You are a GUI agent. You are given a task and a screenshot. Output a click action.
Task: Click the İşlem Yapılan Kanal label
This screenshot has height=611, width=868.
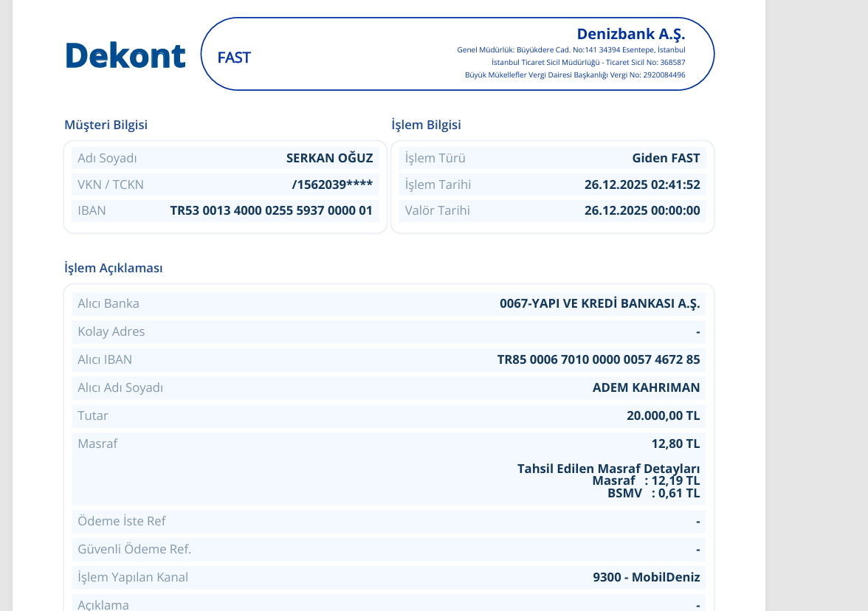coord(133,577)
